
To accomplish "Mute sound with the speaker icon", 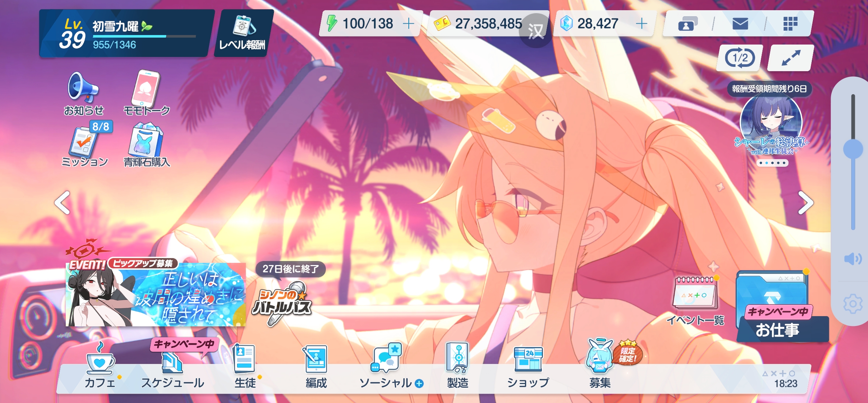I will tap(853, 259).
